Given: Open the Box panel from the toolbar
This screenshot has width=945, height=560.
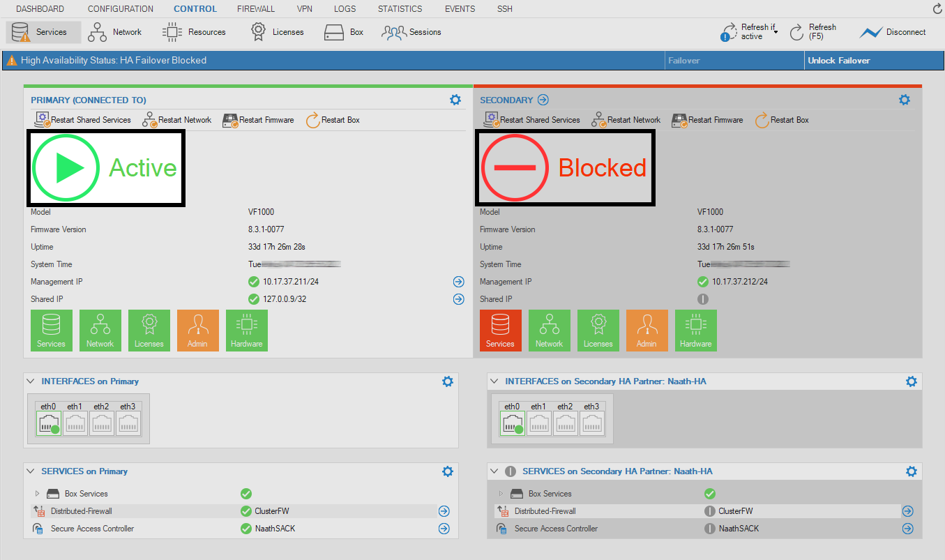Looking at the screenshot, I should click(x=343, y=31).
